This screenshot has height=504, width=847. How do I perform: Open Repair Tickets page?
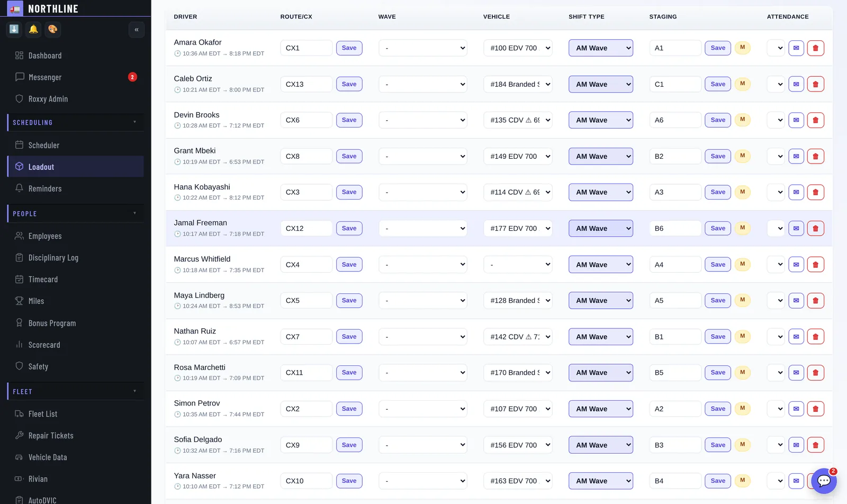pos(75,436)
